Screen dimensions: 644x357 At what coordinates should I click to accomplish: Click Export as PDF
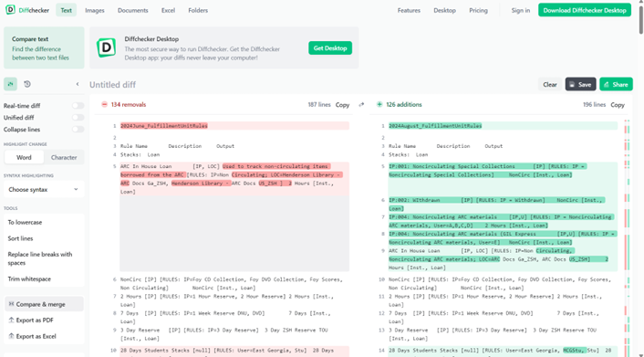(35, 320)
